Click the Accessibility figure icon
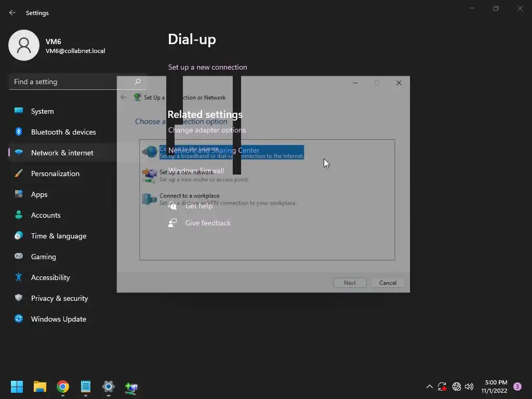The image size is (532, 399). coord(19,277)
